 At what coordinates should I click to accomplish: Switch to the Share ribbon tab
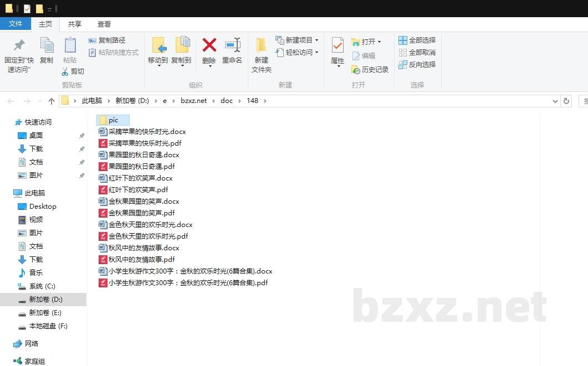[x=75, y=24]
